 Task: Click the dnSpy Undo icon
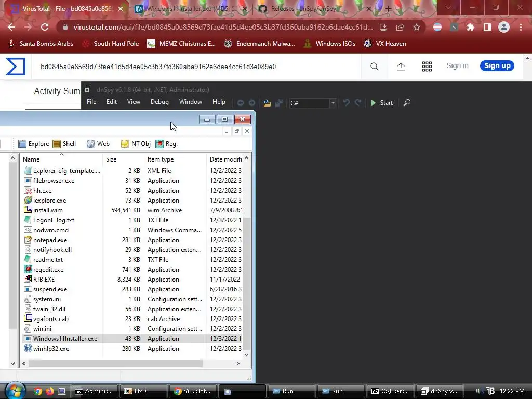pos(346,102)
